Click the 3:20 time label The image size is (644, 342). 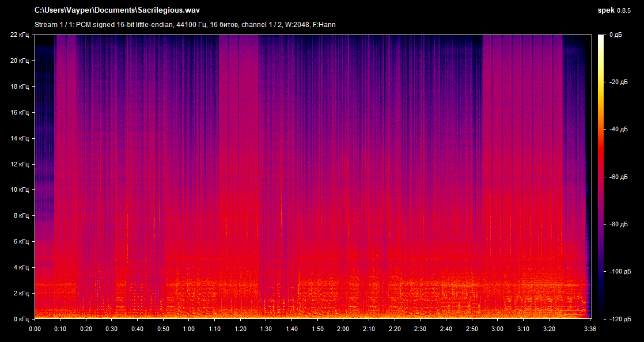pyautogui.click(x=549, y=329)
